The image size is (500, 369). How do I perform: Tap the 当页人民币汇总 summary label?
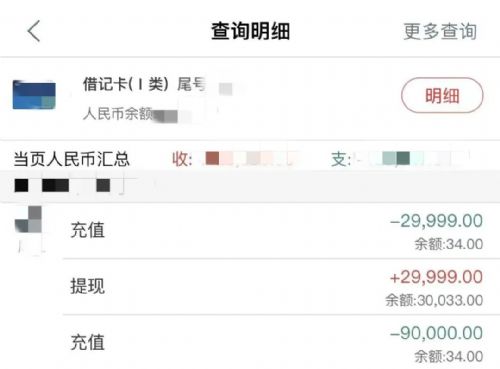coord(71,159)
